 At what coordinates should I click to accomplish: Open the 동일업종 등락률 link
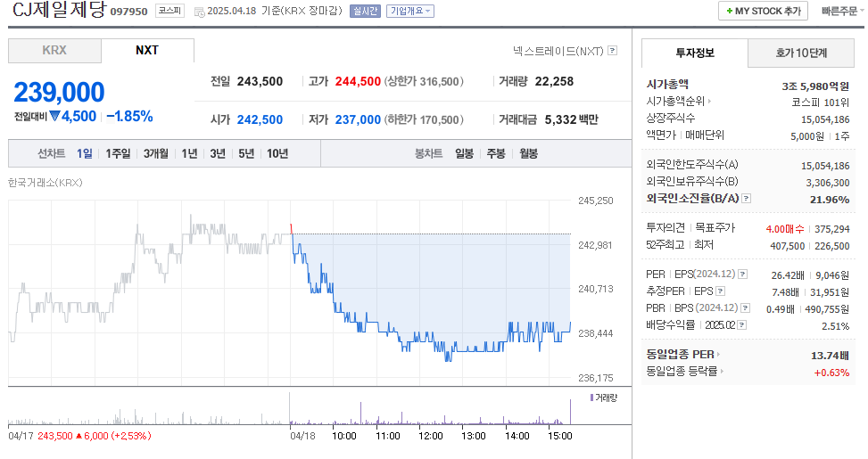[682, 372]
